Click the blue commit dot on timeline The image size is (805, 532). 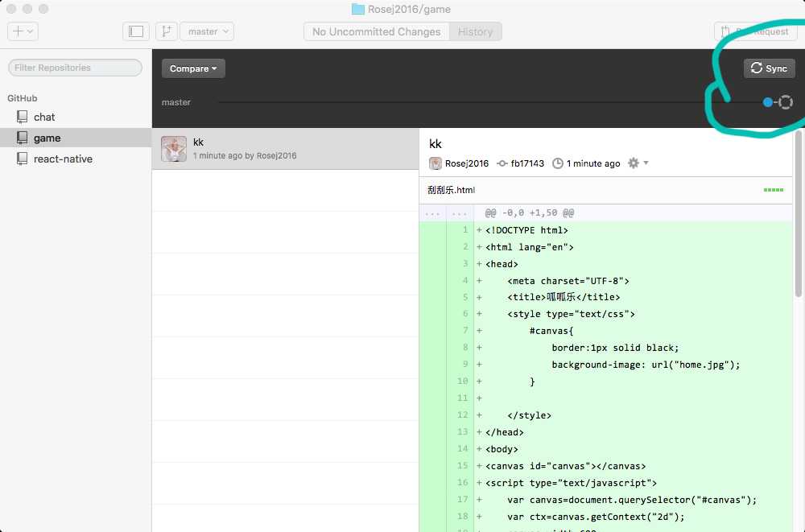[767, 102]
